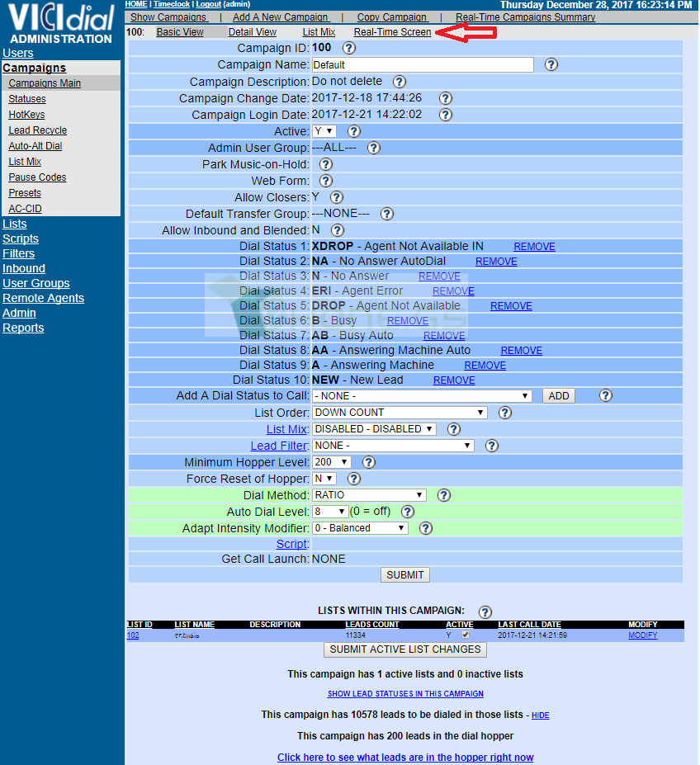Open Add A Dial Status to Call dropdown

pyautogui.click(x=422, y=395)
